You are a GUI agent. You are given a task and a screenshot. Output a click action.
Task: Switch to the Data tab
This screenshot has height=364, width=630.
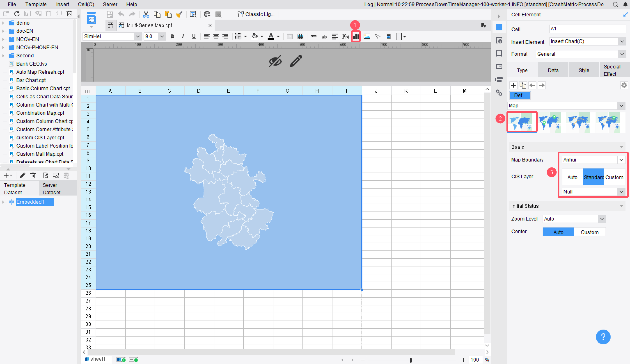click(553, 70)
